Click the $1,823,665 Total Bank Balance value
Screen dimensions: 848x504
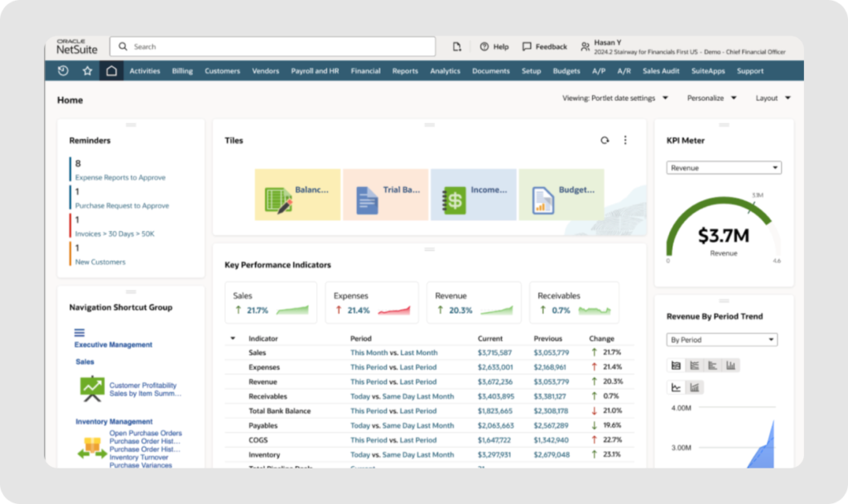[494, 411]
